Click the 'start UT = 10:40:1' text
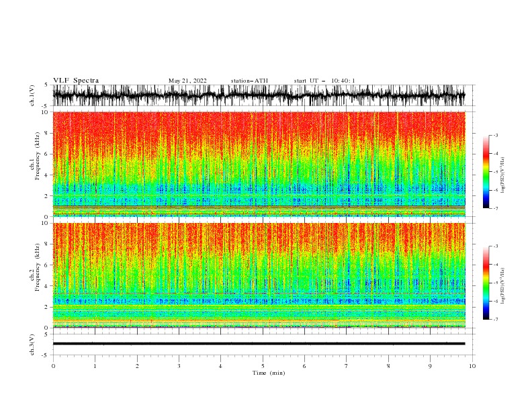The height and width of the screenshot is (411, 532). [324, 81]
